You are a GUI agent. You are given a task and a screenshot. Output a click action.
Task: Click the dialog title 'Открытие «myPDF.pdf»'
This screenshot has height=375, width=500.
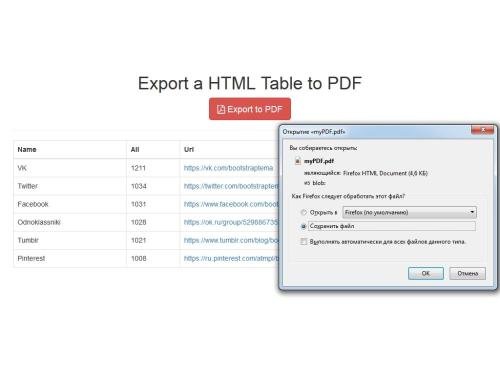pyautogui.click(x=314, y=132)
